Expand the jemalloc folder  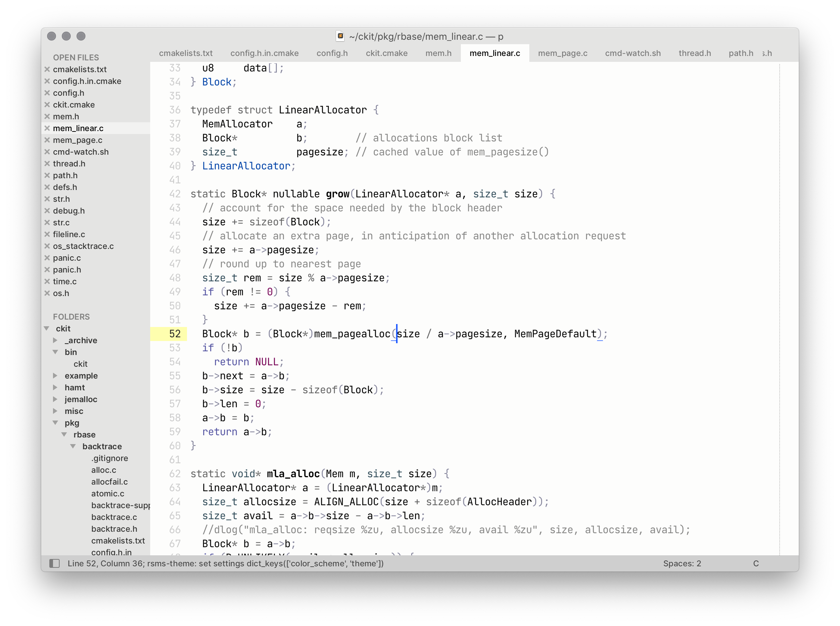tap(55, 399)
